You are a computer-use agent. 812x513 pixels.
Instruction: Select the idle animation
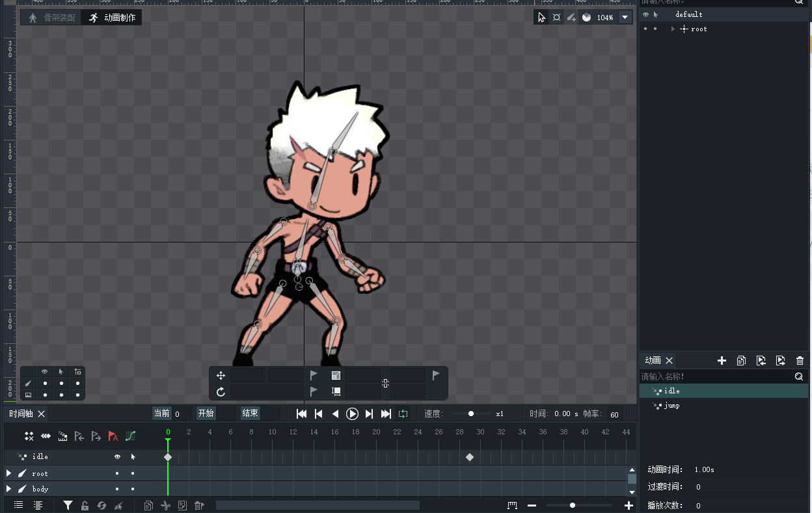pos(724,391)
